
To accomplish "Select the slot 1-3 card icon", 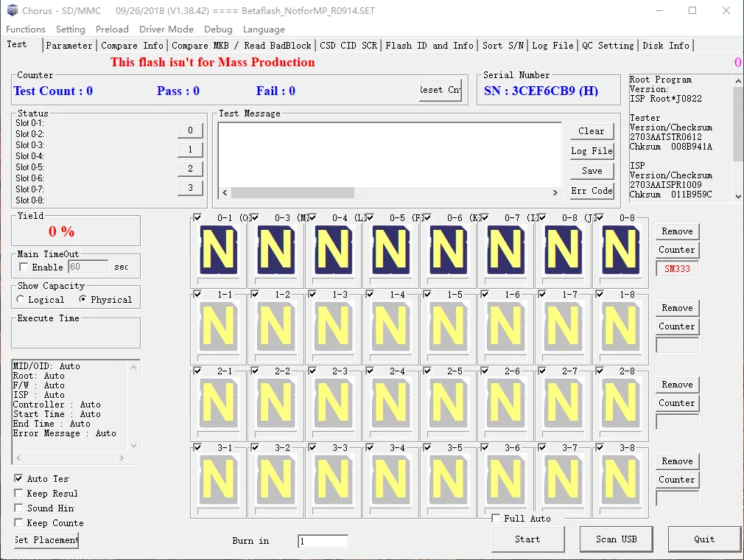I will (333, 326).
